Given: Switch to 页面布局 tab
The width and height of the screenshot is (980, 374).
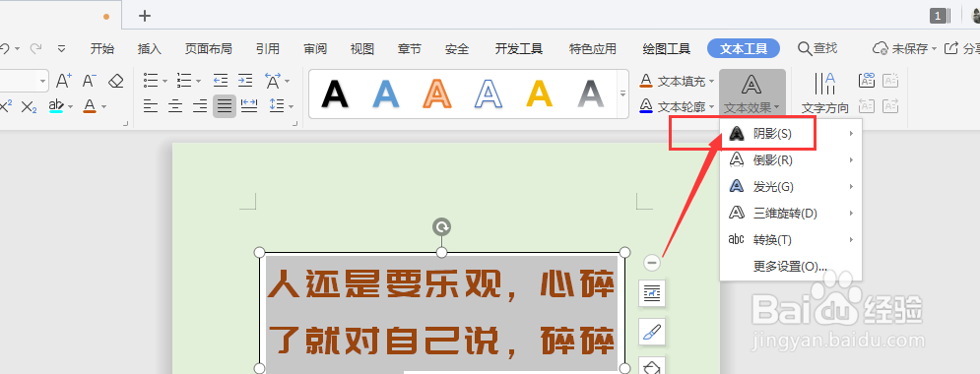Looking at the screenshot, I should pyautogui.click(x=208, y=48).
